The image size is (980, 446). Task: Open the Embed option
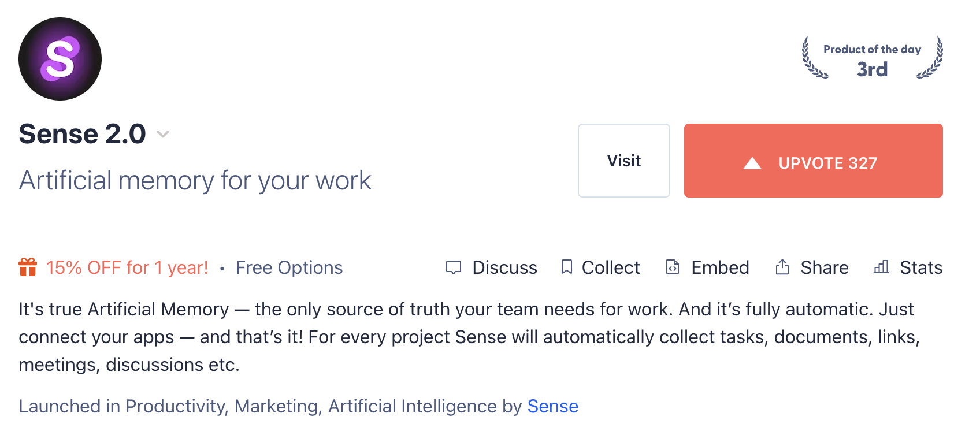coord(720,267)
